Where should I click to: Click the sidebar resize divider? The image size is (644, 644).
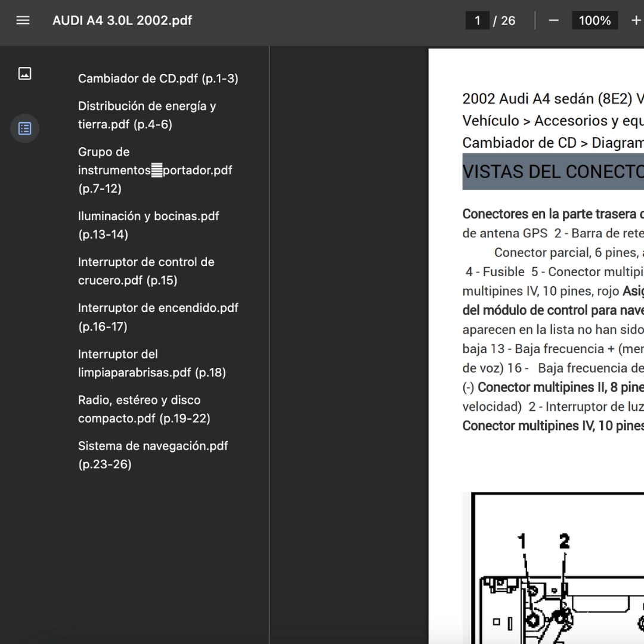click(270, 345)
